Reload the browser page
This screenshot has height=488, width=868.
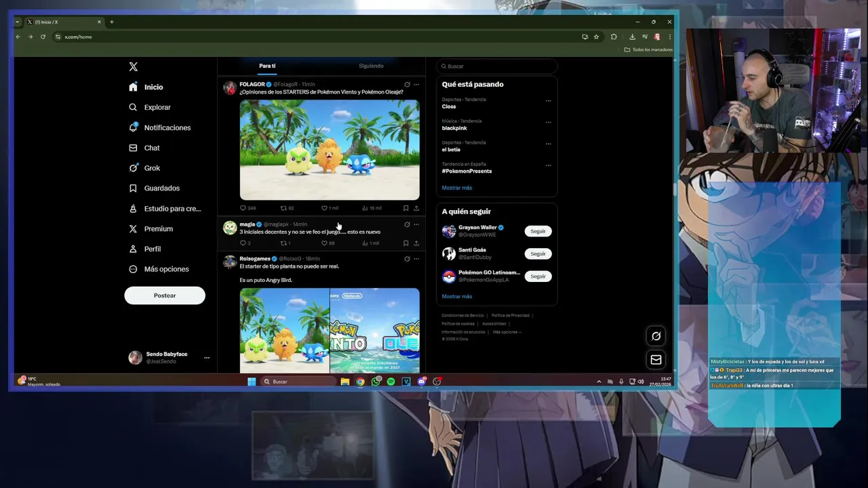pyautogui.click(x=43, y=37)
